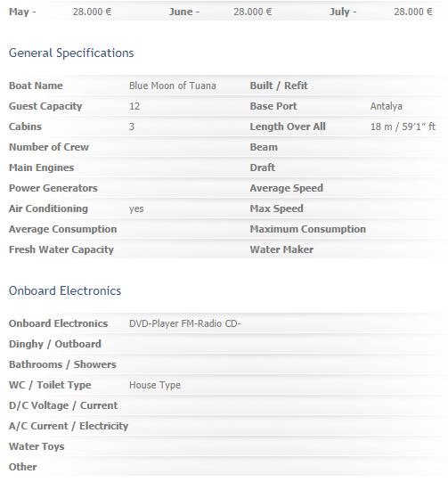Click the Antalya base port value

pos(387,106)
